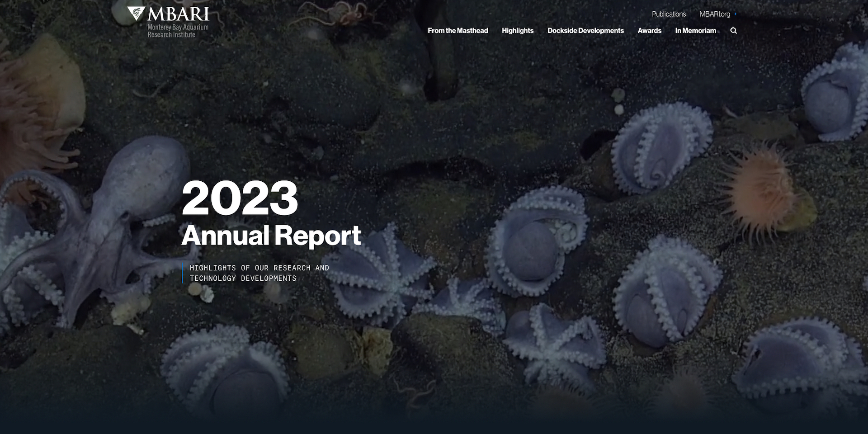Click the MBARI logo in header
Screen dimensions: 868x434
point(168,22)
